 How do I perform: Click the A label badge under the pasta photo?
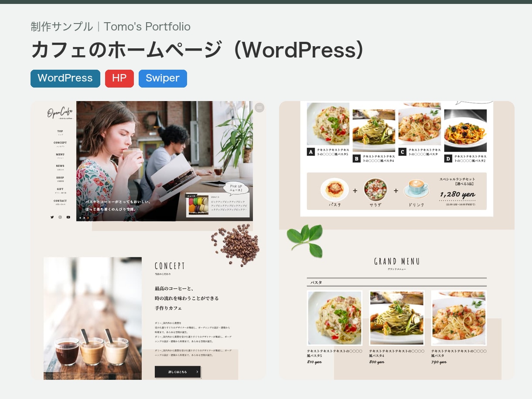click(x=311, y=152)
